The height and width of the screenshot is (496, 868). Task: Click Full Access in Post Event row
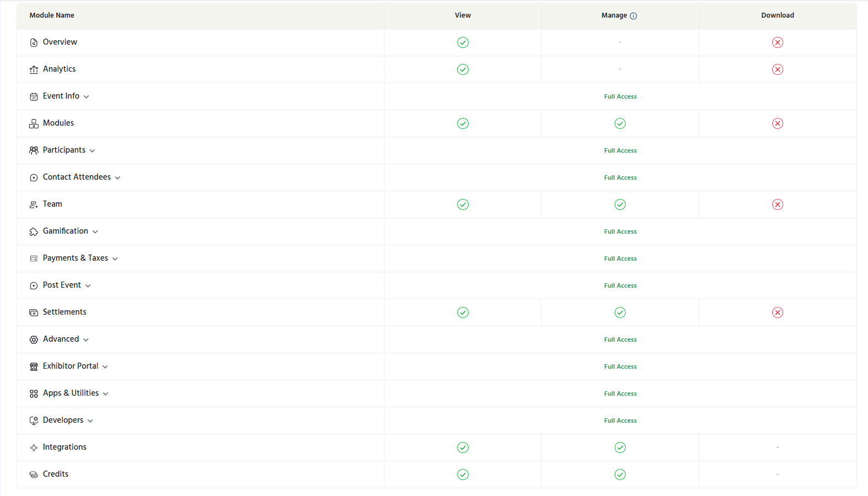click(620, 285)
